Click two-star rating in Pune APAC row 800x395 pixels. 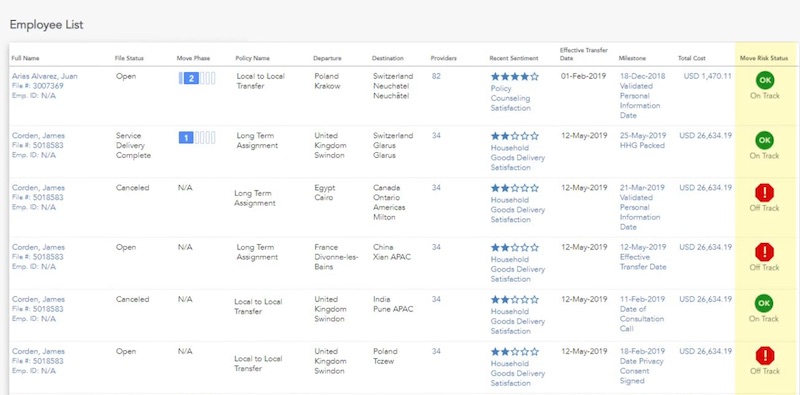tap(514, 300)
